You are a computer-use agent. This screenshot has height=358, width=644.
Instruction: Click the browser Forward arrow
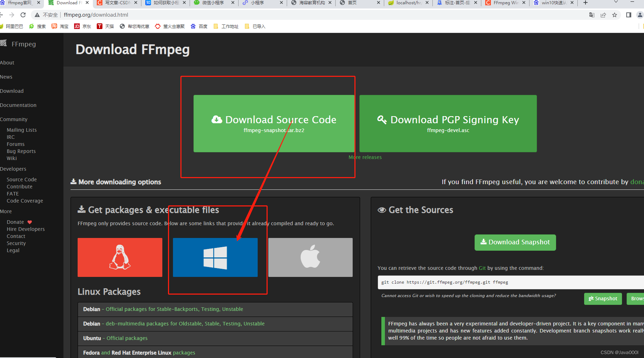tap(12, 15)
